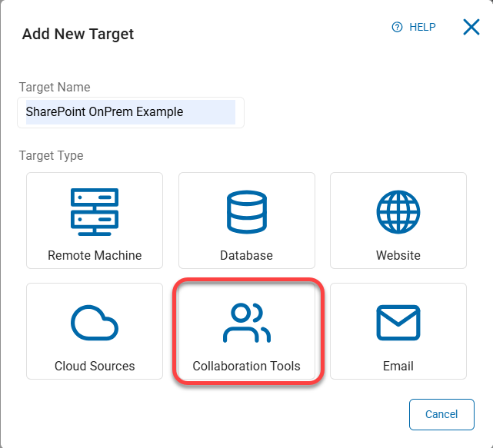
Task: Select the Collaboration Tools people icon
Action: point(246,322)
